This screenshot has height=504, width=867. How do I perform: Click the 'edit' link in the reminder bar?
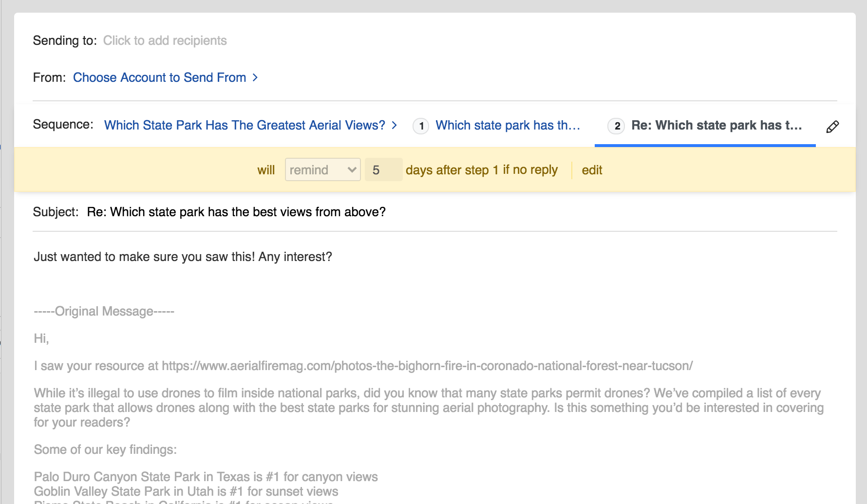point(592,170)
